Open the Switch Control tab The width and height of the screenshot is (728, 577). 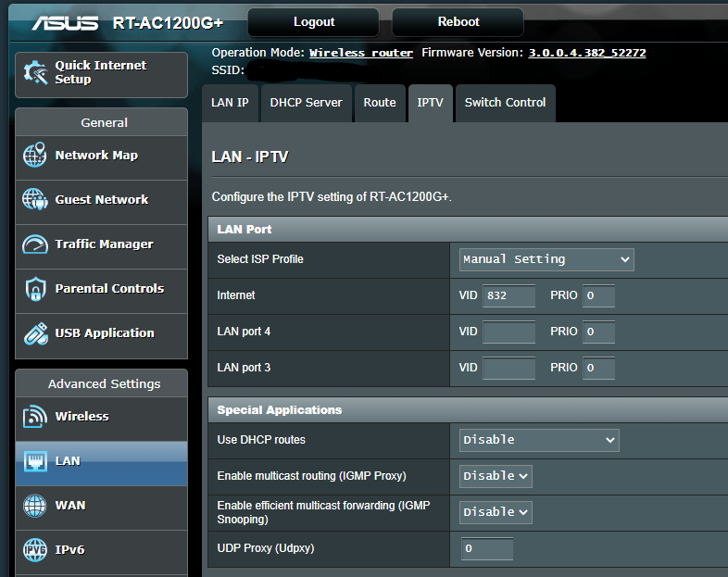pos(505,103)
